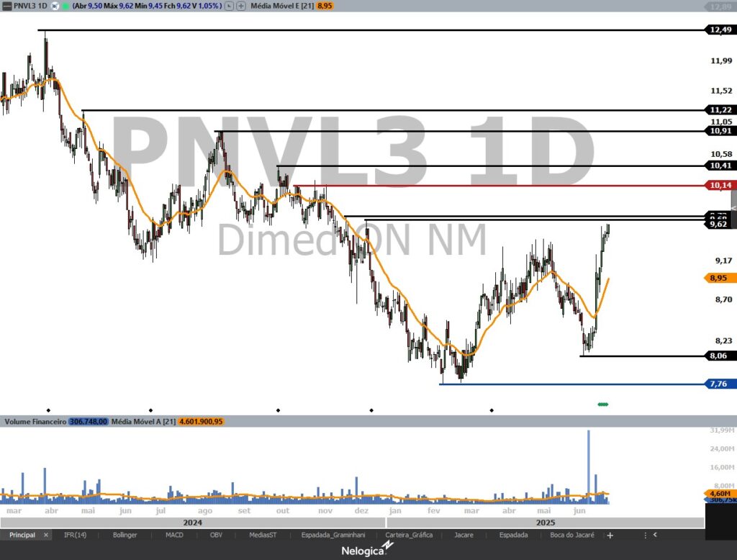The height and width of the screenshot is (560, 737).
Task: Select the 11,22 price line label
Action: pyautogui.click(x=720, y=109)
